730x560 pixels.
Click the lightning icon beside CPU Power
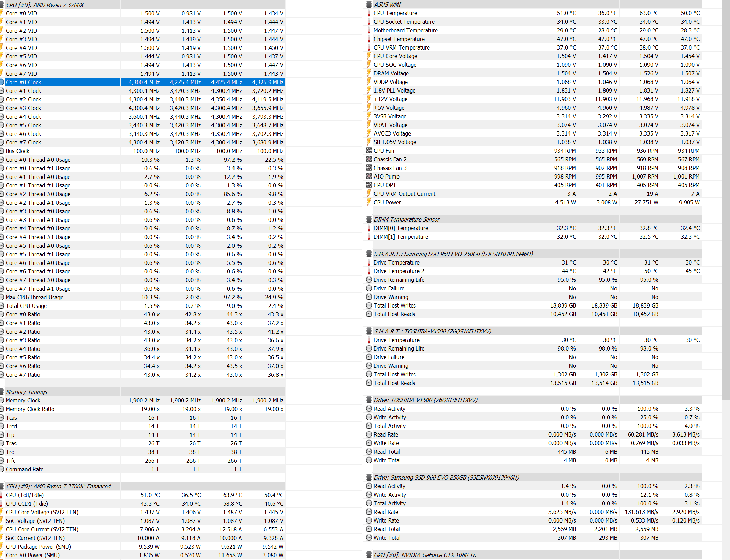click(369, 202)
